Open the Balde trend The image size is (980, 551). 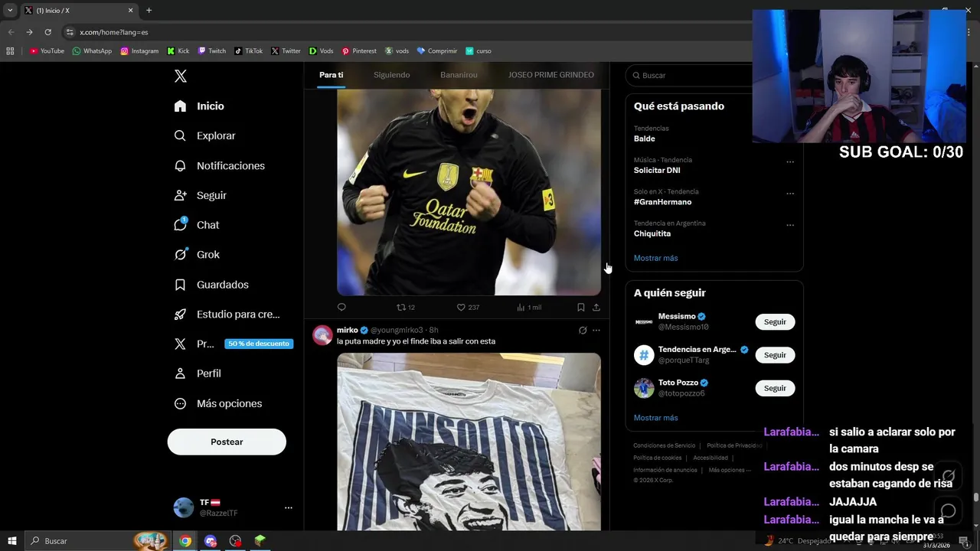pos(645,139)
